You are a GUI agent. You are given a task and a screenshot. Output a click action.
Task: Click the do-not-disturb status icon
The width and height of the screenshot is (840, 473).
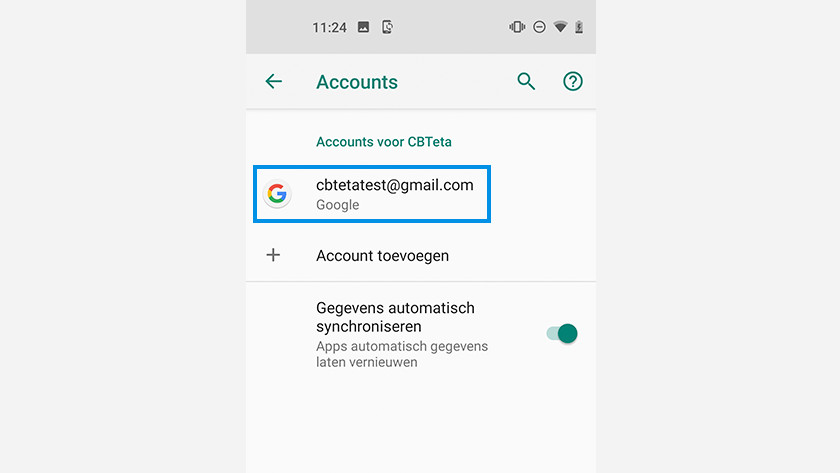pos(539,27)
